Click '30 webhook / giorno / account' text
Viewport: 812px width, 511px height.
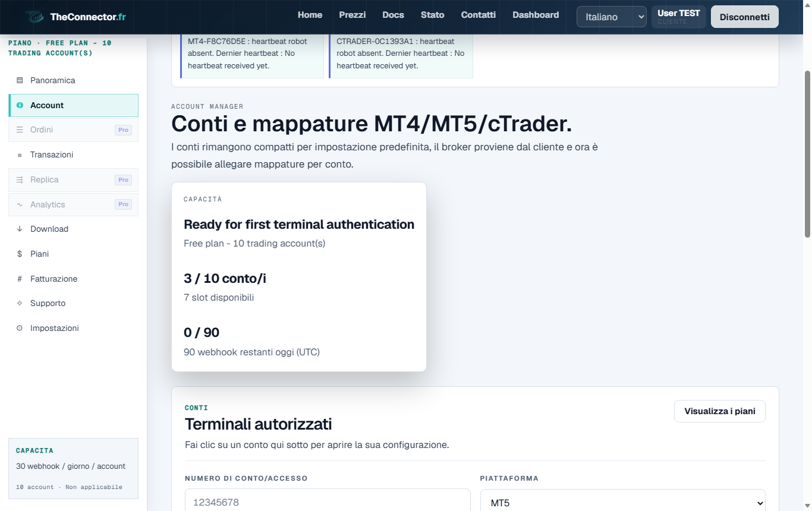[x=71, y=466]
